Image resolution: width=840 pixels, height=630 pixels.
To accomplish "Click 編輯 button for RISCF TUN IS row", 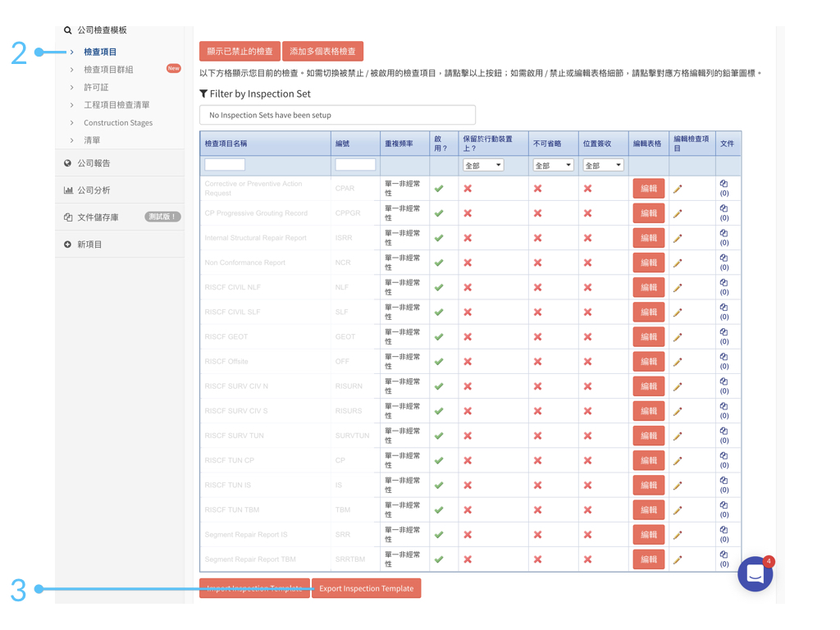I will coord(649,486).
